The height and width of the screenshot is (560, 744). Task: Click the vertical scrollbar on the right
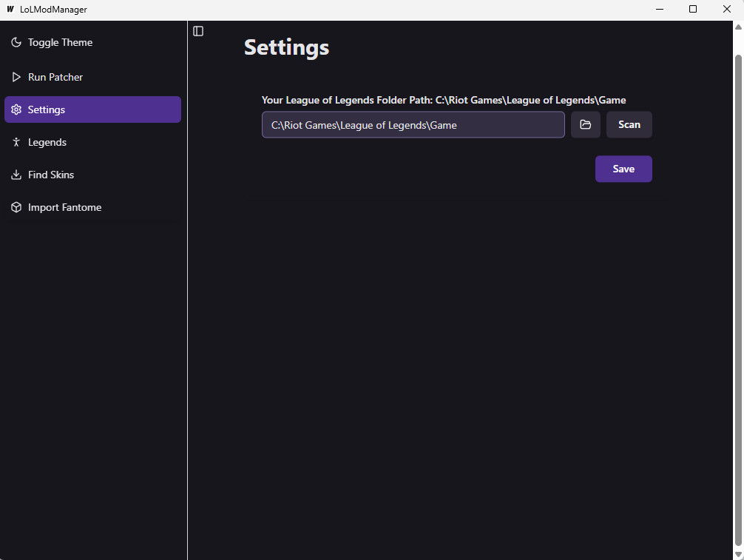click(x=738, y=296)
